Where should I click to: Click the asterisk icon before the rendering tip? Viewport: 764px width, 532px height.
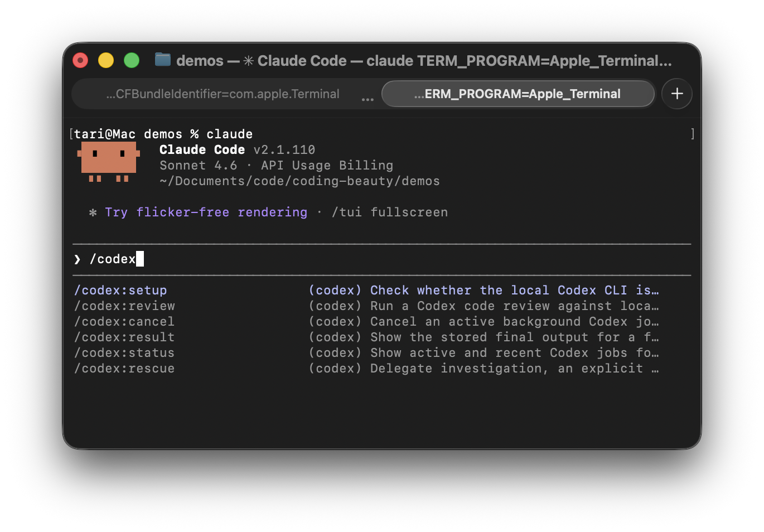(93, 212)
